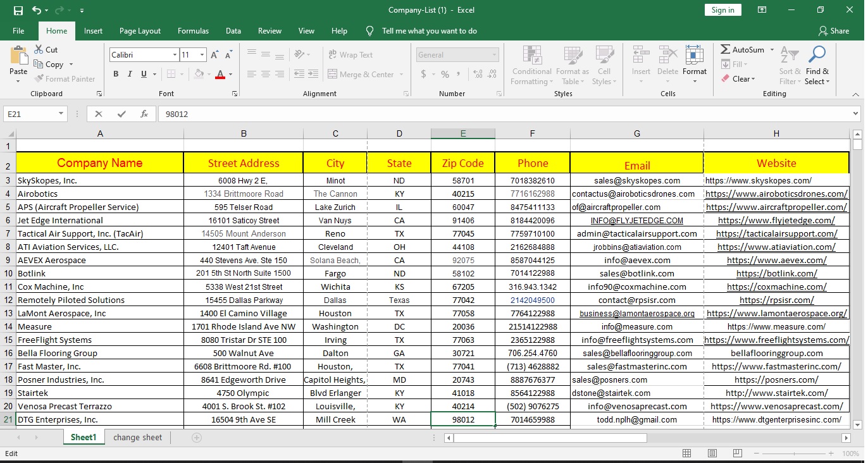Viewport: 868px width, 463px height.
Task: Center-align the cell contents
Action: point(264,74)
